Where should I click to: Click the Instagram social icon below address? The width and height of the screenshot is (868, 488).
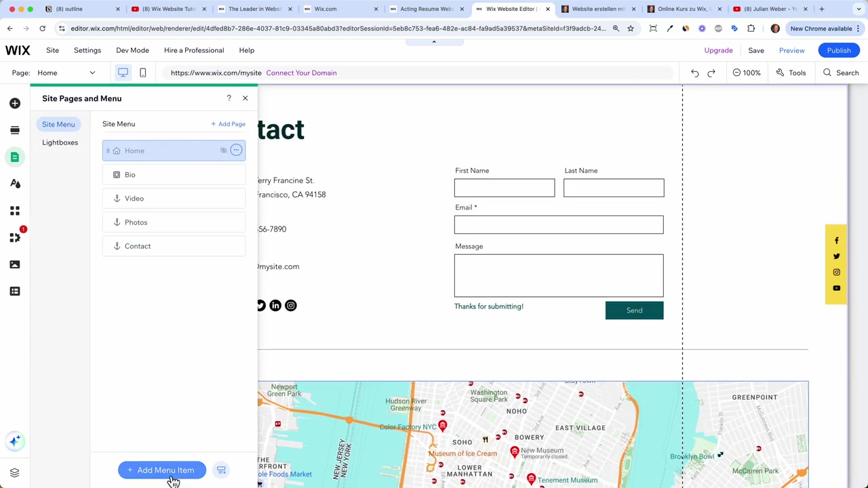[x=291, y=306]
